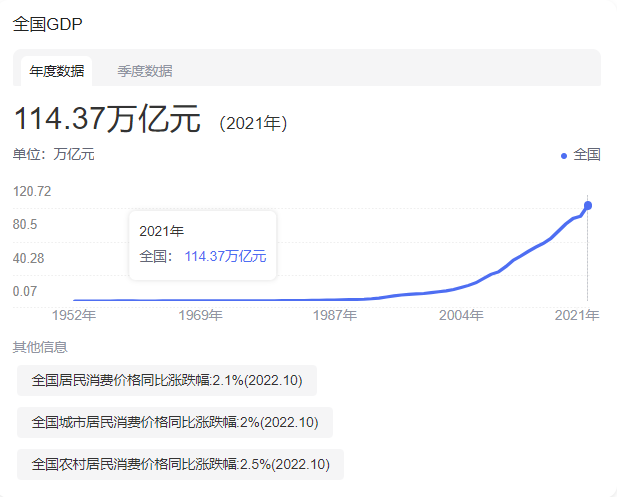This screenshot has width=617, height=497.
Task: Click the 1969年 x-axis label
Action: (x=201, y=315)
